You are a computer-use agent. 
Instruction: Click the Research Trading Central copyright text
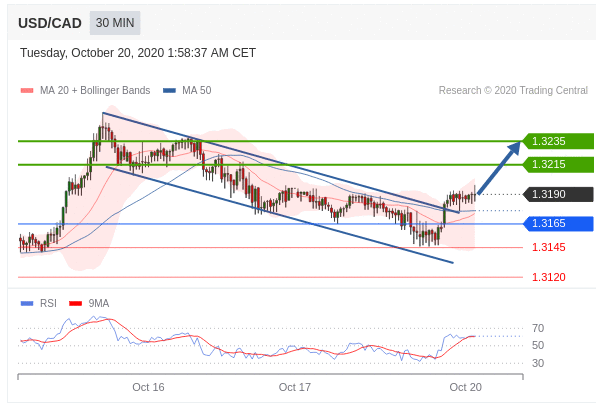coord(513,90)
